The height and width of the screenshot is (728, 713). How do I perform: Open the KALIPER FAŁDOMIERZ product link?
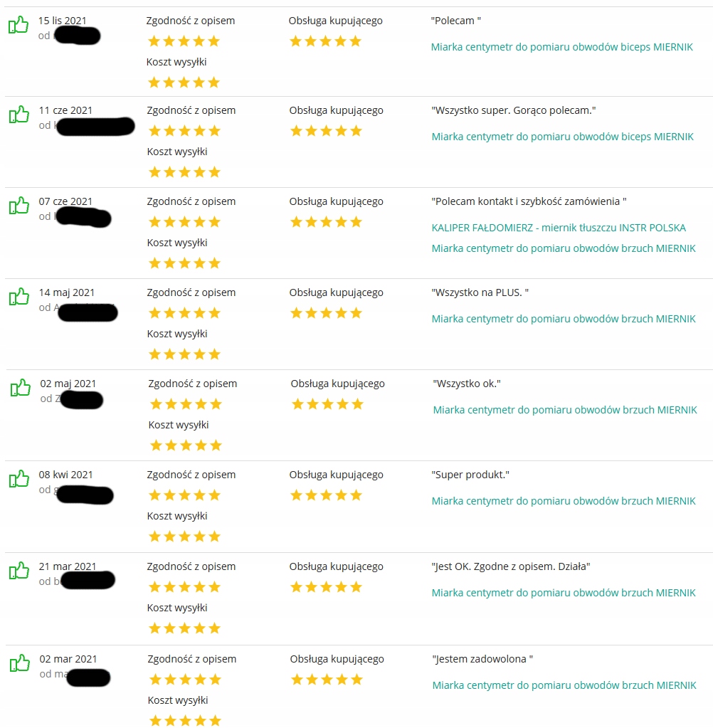(x=559, y=228)
